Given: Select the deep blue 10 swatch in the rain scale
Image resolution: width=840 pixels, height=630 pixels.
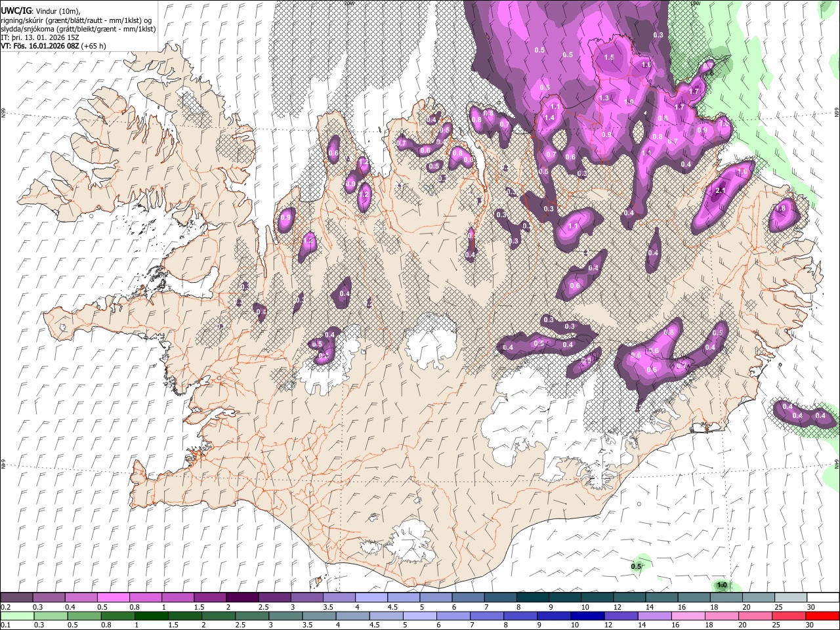Looking at the screenshot, I should click(587, 616).
